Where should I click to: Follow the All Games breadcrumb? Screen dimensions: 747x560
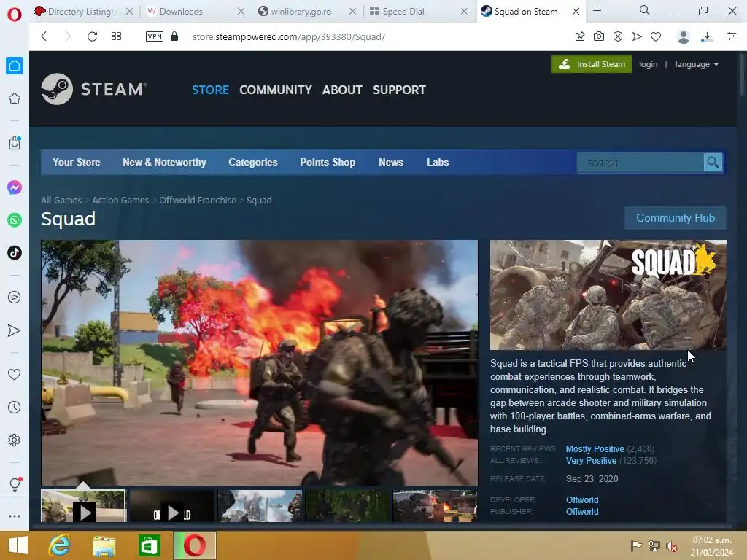pyautogui.click(x=61, y=201)
